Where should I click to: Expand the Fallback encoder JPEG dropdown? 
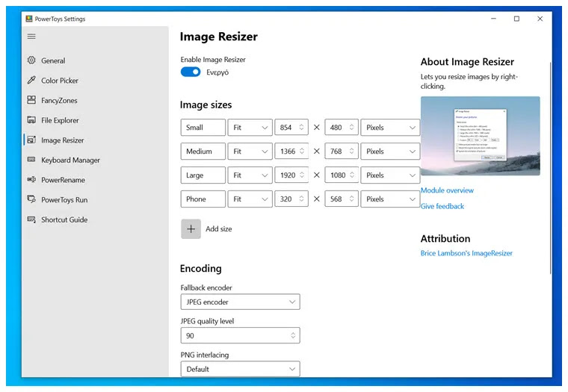tap(240, 302)
